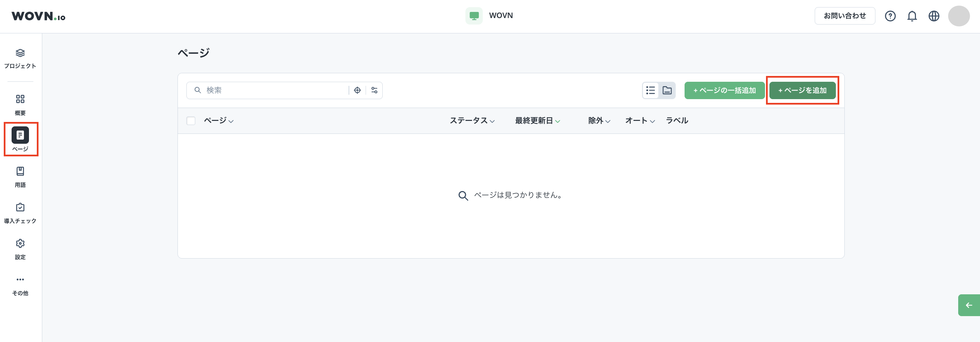Open the language globe icon
The width and height of the screenshot is (980, 342).
click(x=934, y=16)
